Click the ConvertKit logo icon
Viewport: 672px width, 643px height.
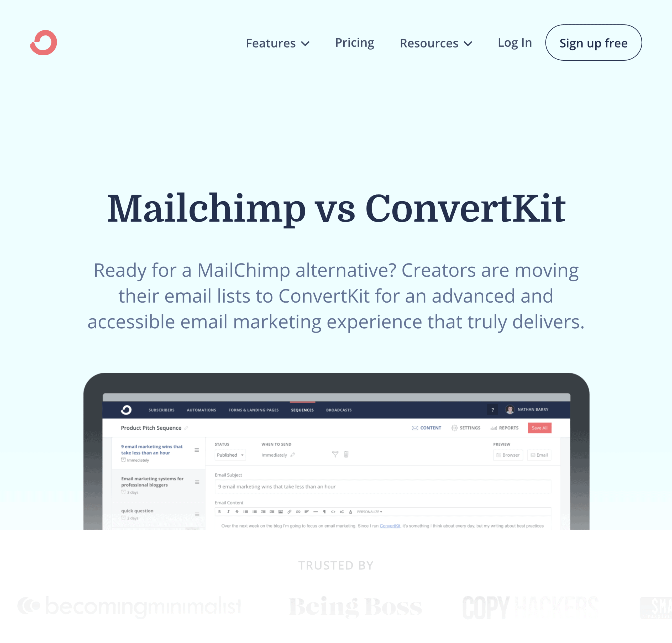(x=44, y=42)
